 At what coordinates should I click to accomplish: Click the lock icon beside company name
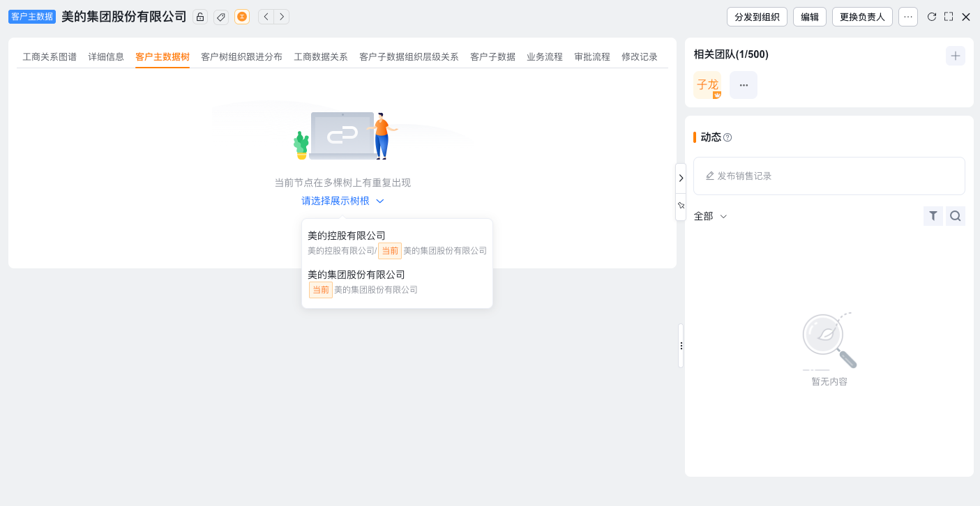200,17
